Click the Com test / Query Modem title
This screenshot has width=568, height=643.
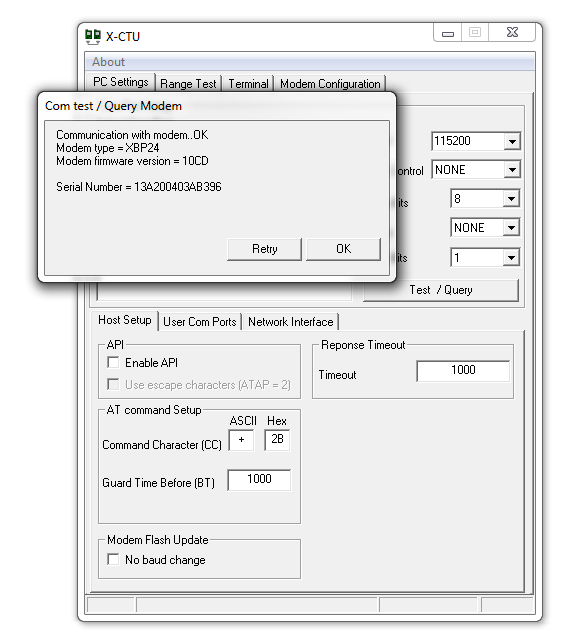pyautogui.click(x=113, y=106)
